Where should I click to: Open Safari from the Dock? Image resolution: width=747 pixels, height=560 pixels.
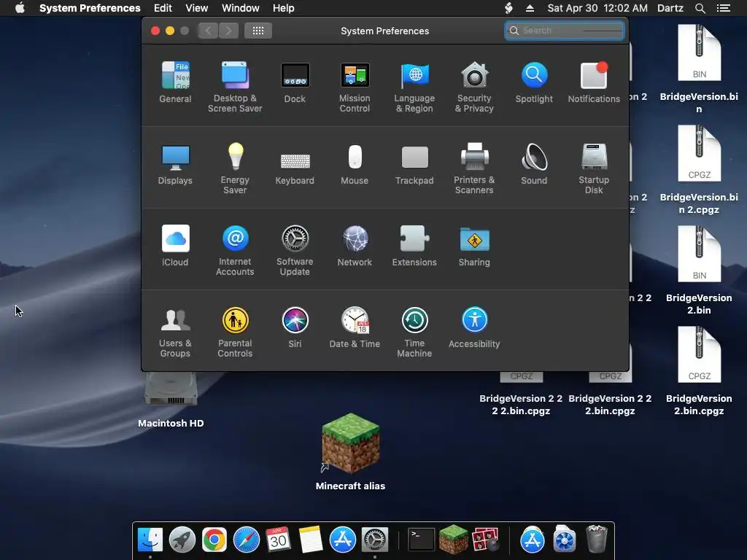247,540
